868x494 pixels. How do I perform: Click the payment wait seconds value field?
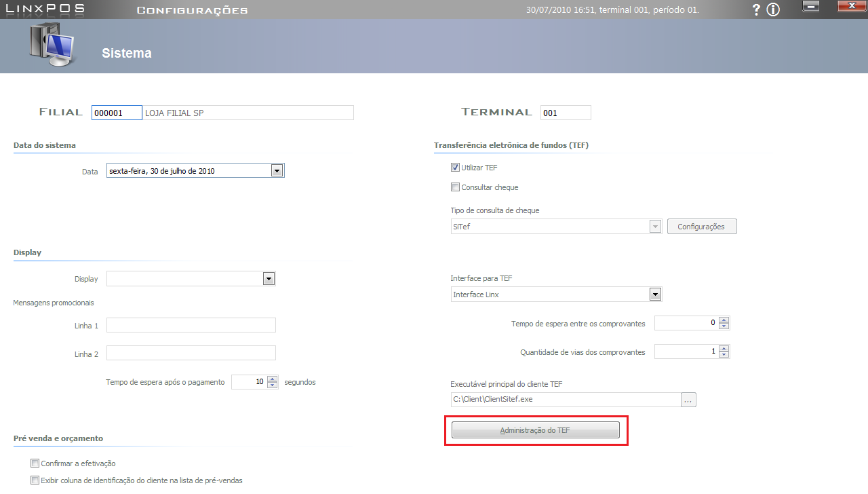(250, 382)
